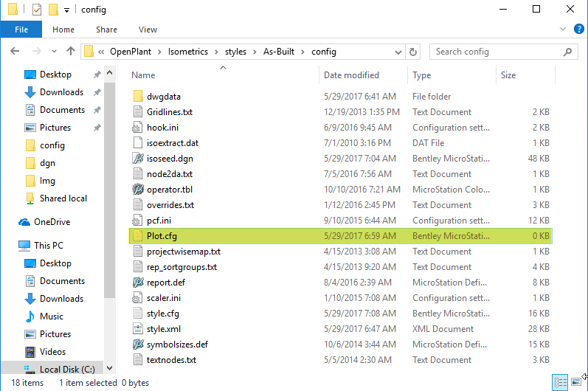Select the overrides.txt file name
Screen dimensions: 588x391
point(170,205)
